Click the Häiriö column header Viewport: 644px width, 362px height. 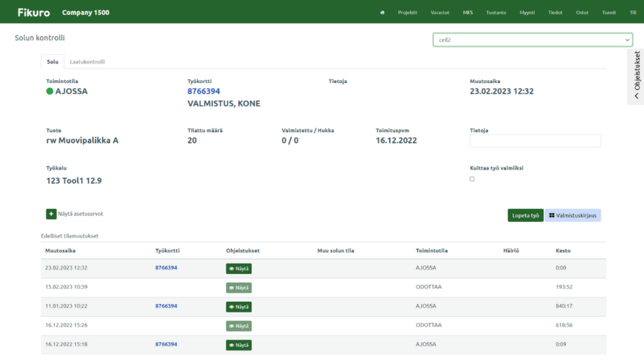tap(511, 250)
